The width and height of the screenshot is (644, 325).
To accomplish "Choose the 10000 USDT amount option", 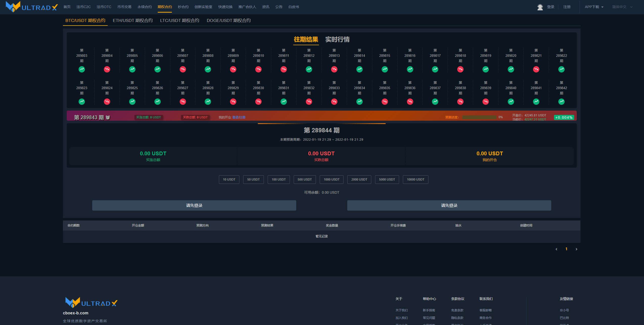I will 415,180.
